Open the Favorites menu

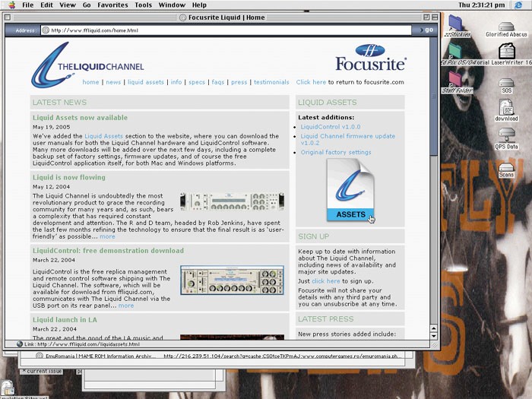(112, 5)
